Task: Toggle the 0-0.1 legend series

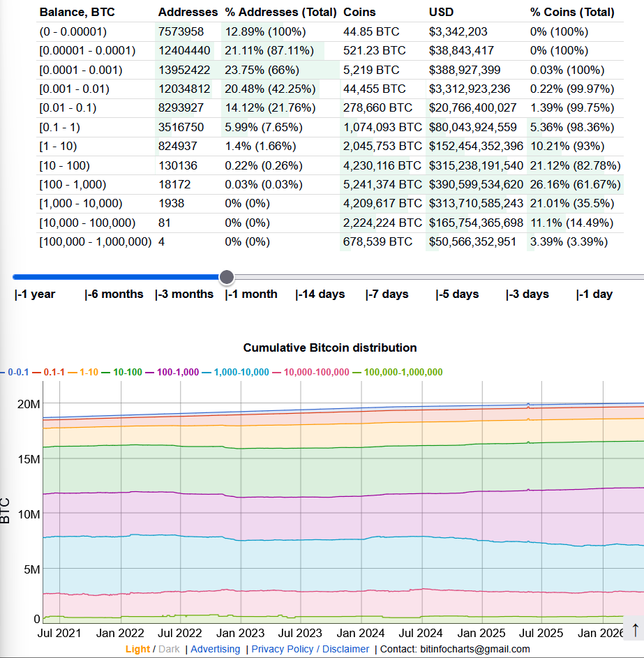Action: (15, 372)
